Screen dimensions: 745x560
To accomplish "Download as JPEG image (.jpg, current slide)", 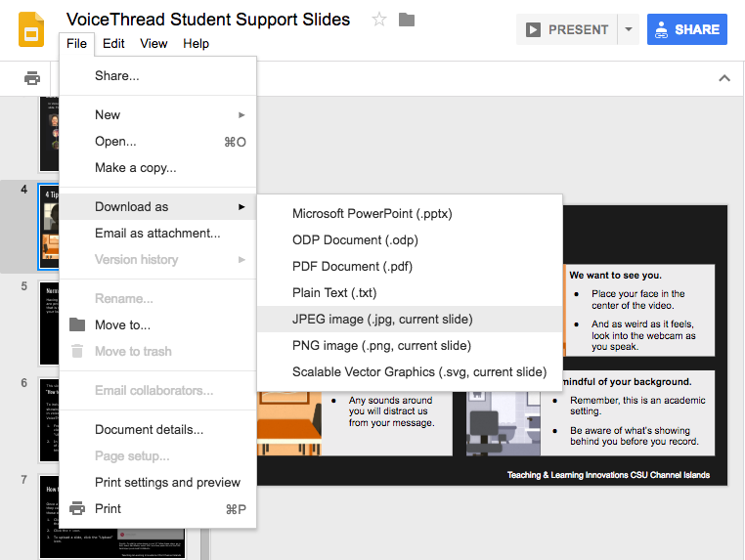I will [x=410, y=320].
